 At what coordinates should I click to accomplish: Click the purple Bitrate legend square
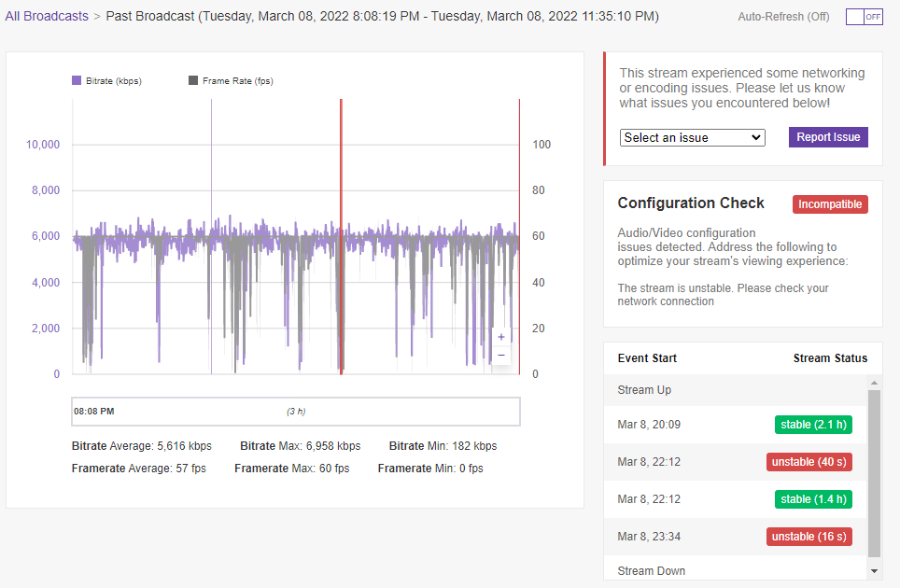[x=77, y=80]
